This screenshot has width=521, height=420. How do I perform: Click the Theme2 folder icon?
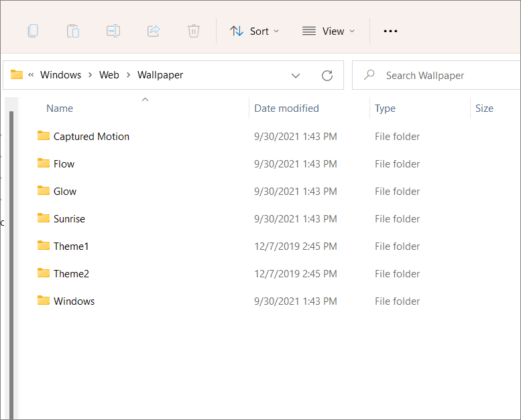(44, 273)
